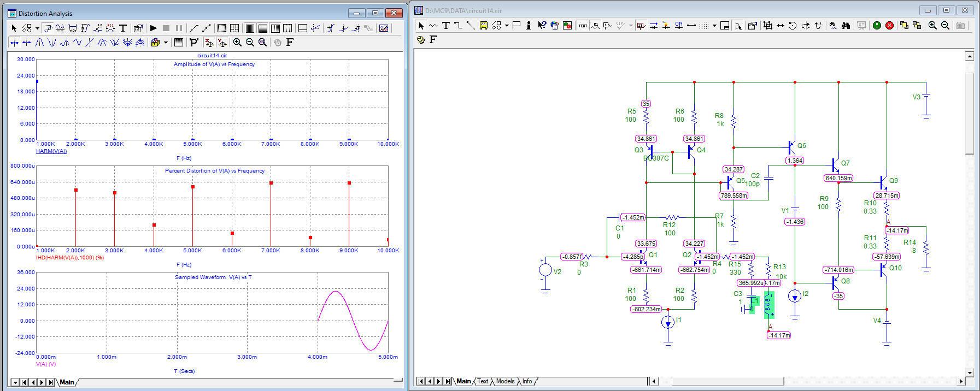The image size is (980, 391).
Task: Click the 'P' properties button in analysis toolbar
Action: 193,42
